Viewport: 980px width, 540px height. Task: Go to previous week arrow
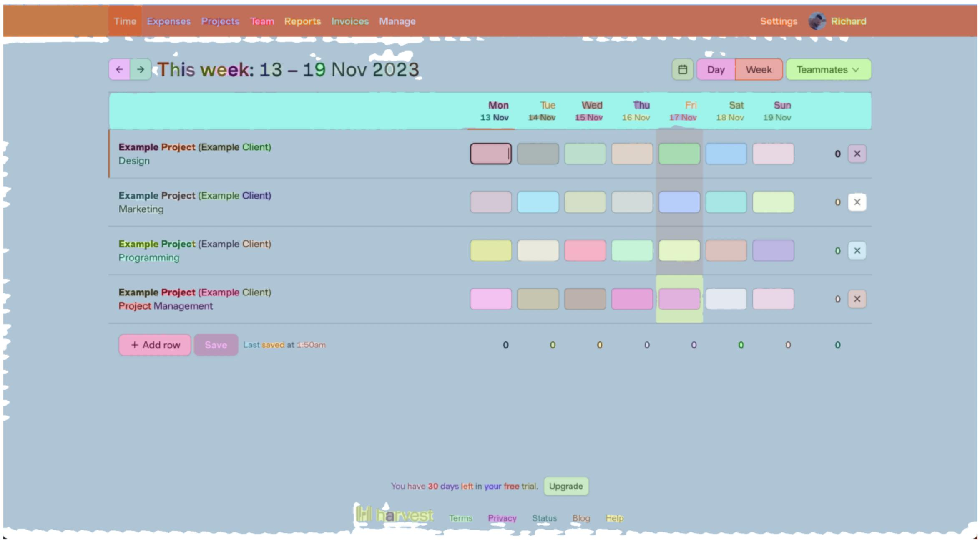119,69
